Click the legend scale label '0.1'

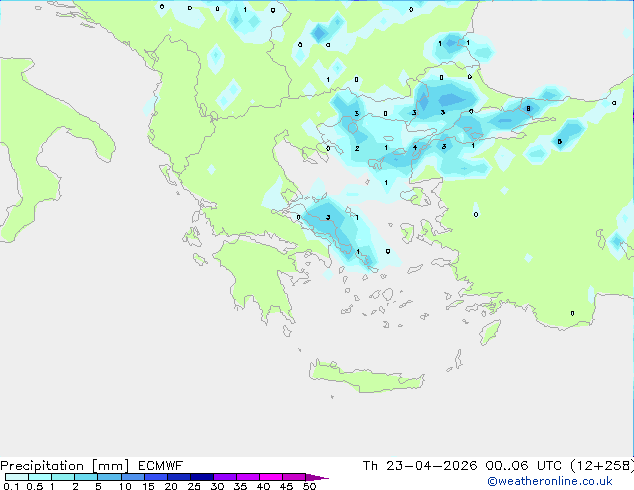11,486
